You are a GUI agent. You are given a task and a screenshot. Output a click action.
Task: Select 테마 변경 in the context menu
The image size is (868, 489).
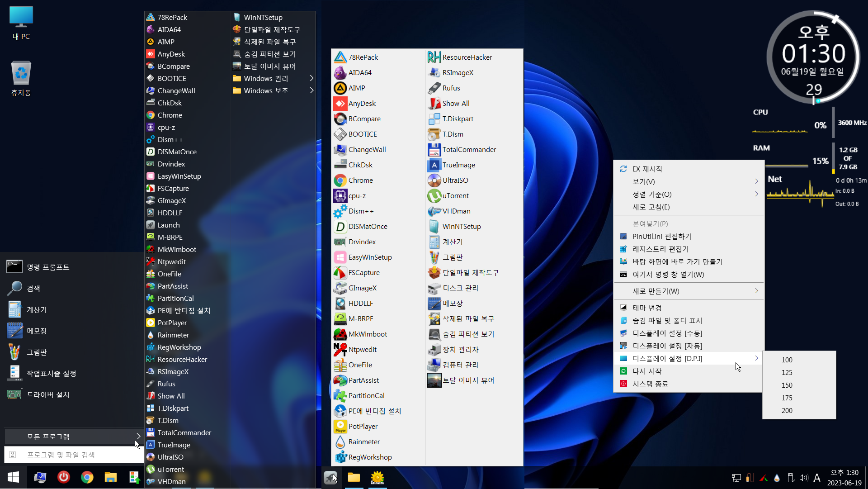[689, 308]
